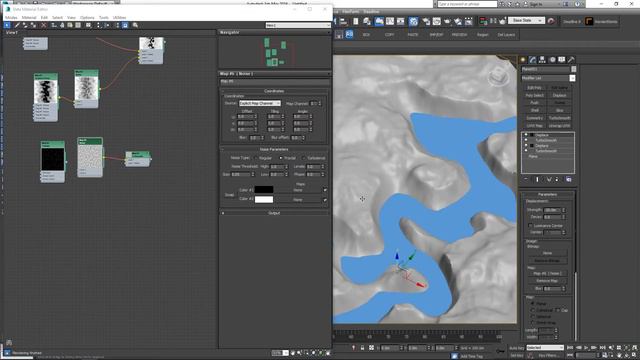Image resolution: width=640 pixels, height=360 pixels.
Task: Toggle Material/Map Browser icon
Action: point(117,25)
